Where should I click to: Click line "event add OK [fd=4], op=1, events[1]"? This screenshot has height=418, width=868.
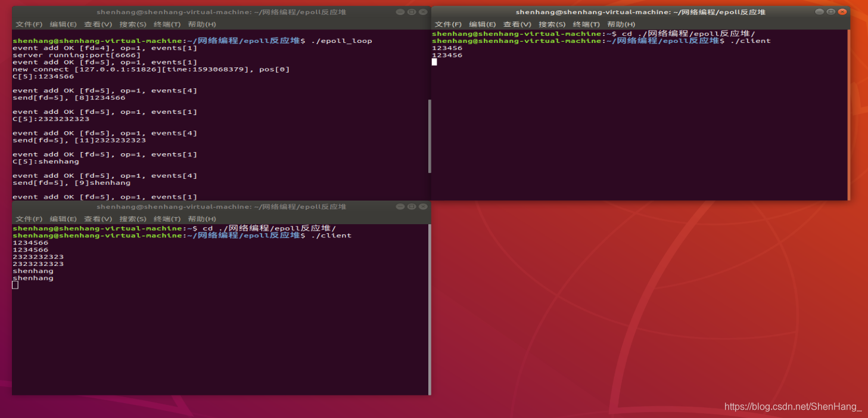(105, 48)
